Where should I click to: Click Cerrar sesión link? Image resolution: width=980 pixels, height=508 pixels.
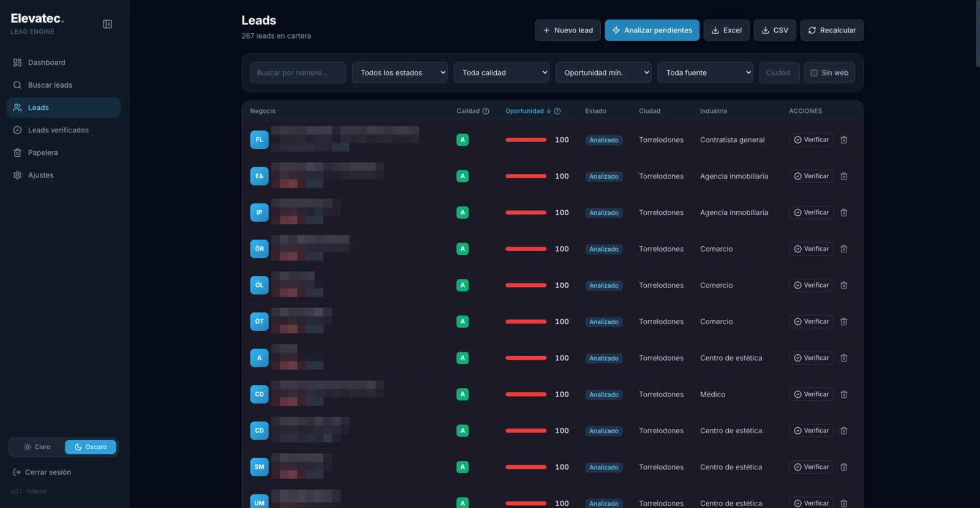point(42,472)
